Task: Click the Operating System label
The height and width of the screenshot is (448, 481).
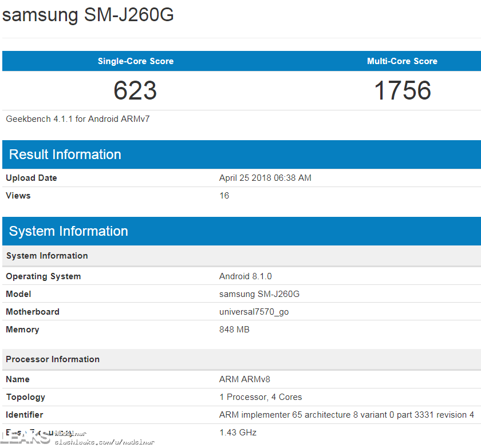Action: point(44,276)
